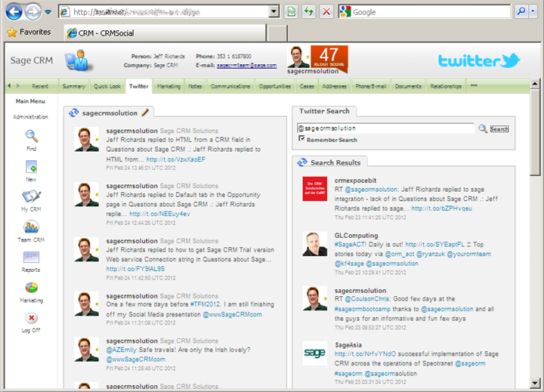Refresh the page with the green arrows icon

pyautogui.click(x=308, y=12)
